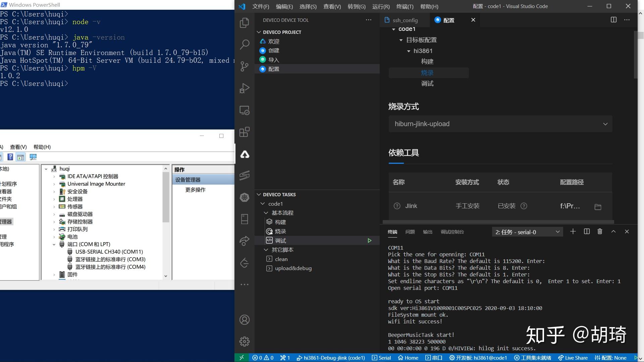Collapse the code1 task tree node
This screenshot has width=644, height=362.
point(263,204)
